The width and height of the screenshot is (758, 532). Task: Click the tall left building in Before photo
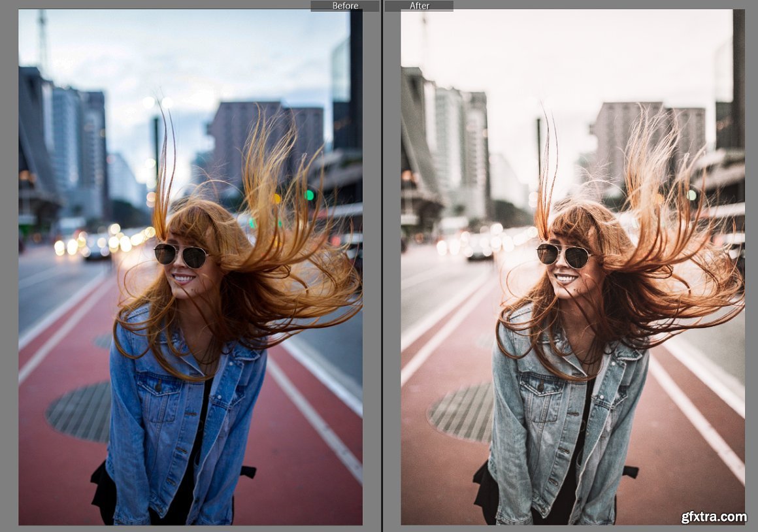point(65,144)
